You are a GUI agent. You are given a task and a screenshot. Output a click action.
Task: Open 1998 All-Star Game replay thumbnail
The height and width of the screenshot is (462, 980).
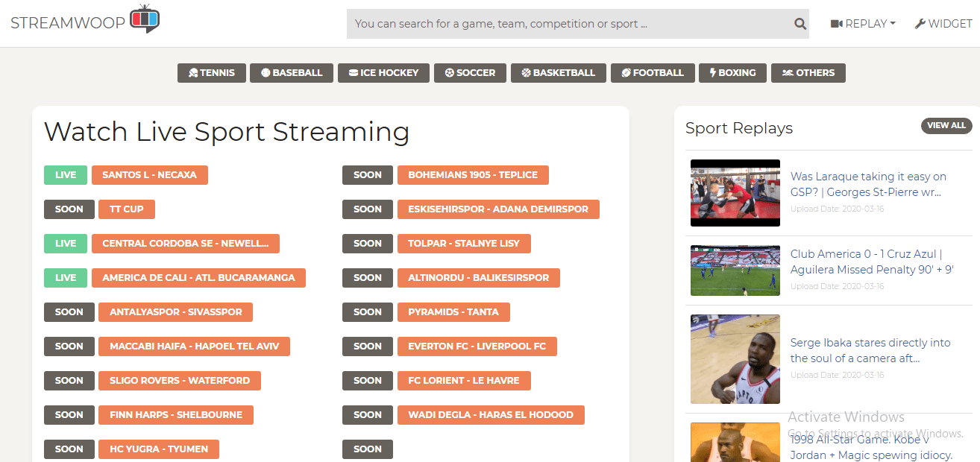pyautogui.click(x=735, y=443)
